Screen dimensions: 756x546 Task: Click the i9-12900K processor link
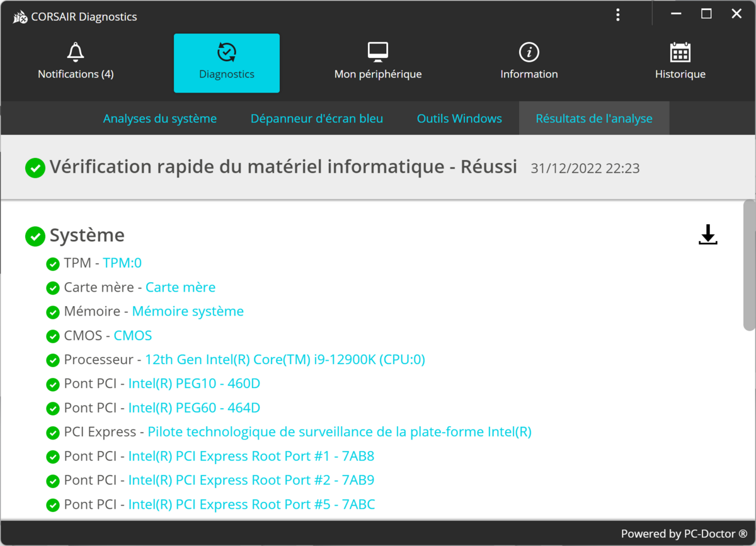[x=285, y=360]
